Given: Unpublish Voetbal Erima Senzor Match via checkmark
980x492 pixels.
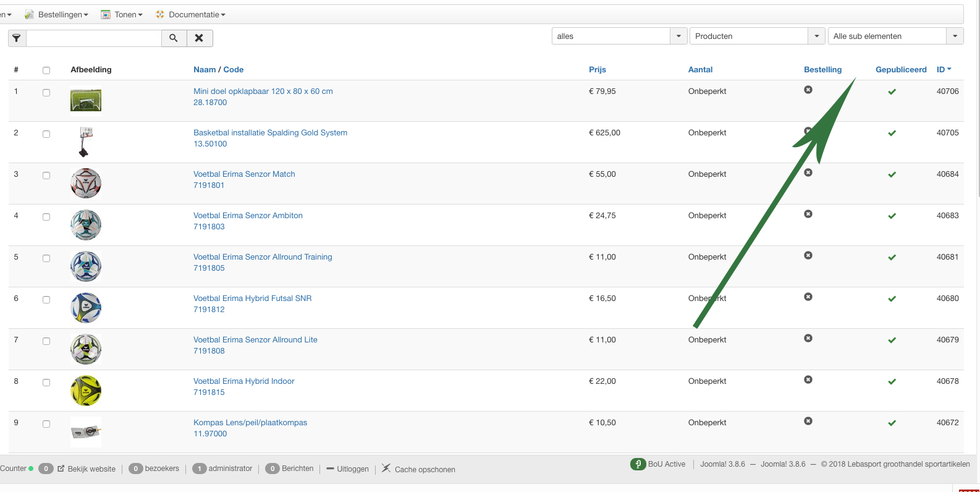Looking at the screenshot, I should [892, 175].
